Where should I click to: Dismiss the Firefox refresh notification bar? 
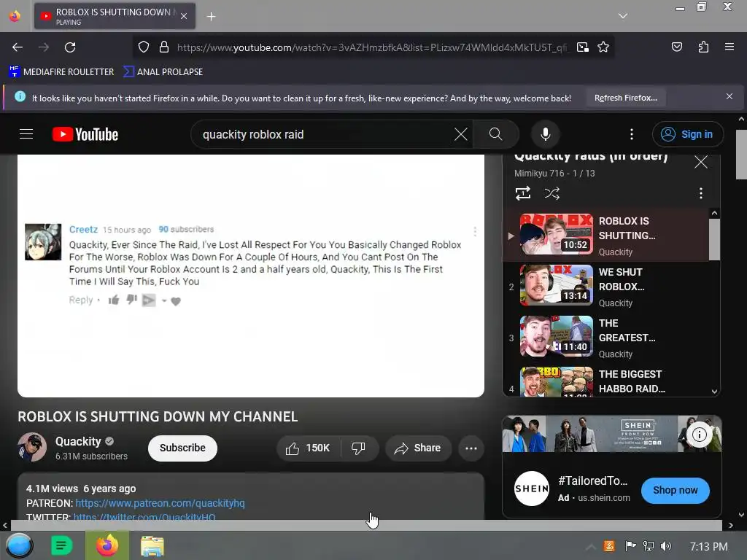click(729, 97)
